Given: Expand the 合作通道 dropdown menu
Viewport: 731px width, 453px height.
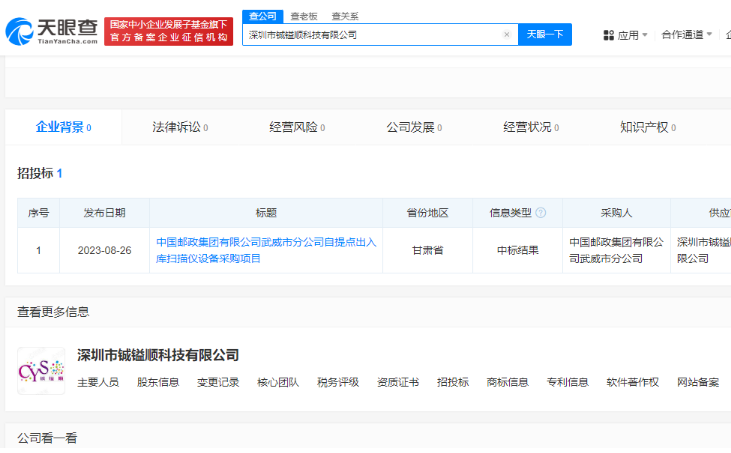Looking at the screenshot, I should pyautogui.click(x=686, y=34).
